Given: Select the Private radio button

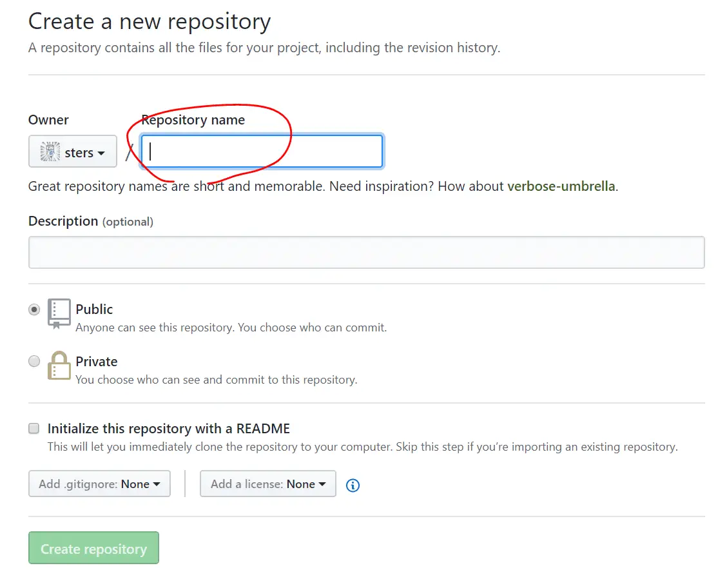Looking at the screenshot, I should click(34, 362).
